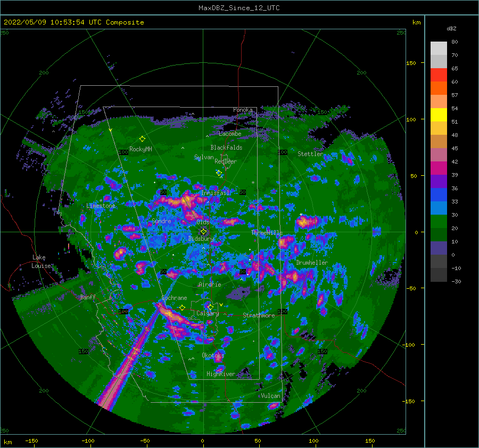Click the radar site marker between Olds and Didsbury
The width and height of the screenshot is (479, 448).
click(x=203, y=232)
